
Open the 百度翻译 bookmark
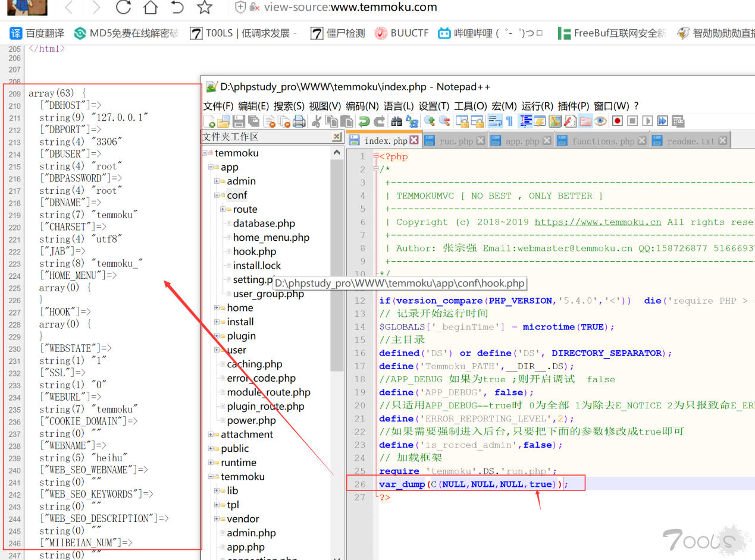click(36, 33)
